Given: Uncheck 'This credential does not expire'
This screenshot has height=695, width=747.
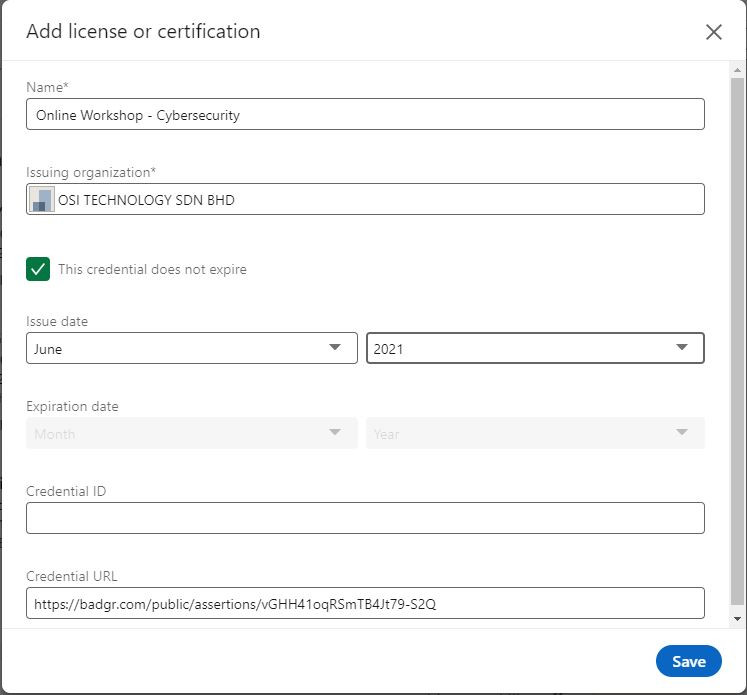Looking at the screenshot, I should pyautogui.click(x=38, y=269).
